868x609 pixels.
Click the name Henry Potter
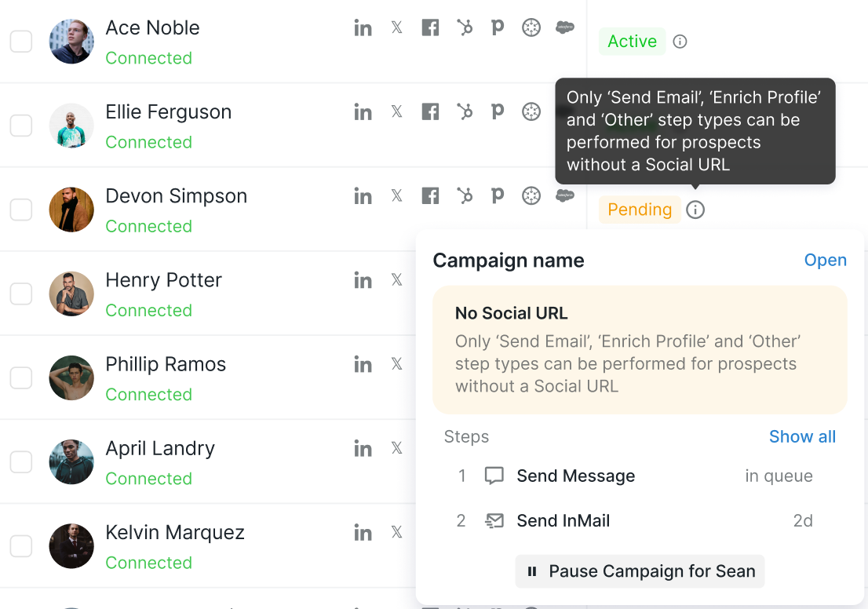point(163,280)
